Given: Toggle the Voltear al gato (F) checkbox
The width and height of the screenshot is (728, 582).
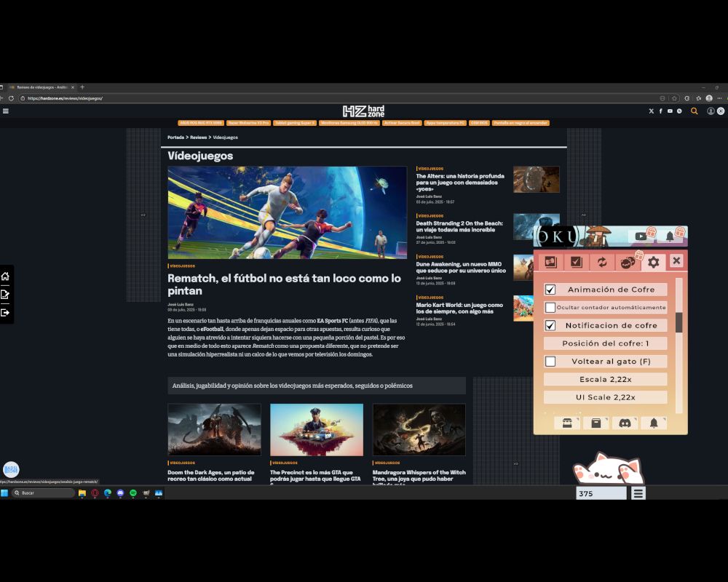Looking at the screenshot, I should pos(550,362).
